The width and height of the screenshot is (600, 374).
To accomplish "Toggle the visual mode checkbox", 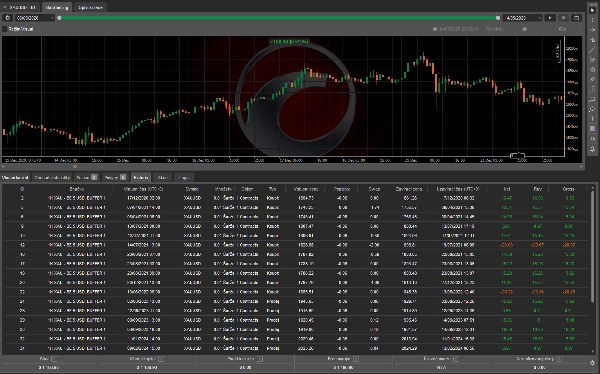I will [5, 29].
